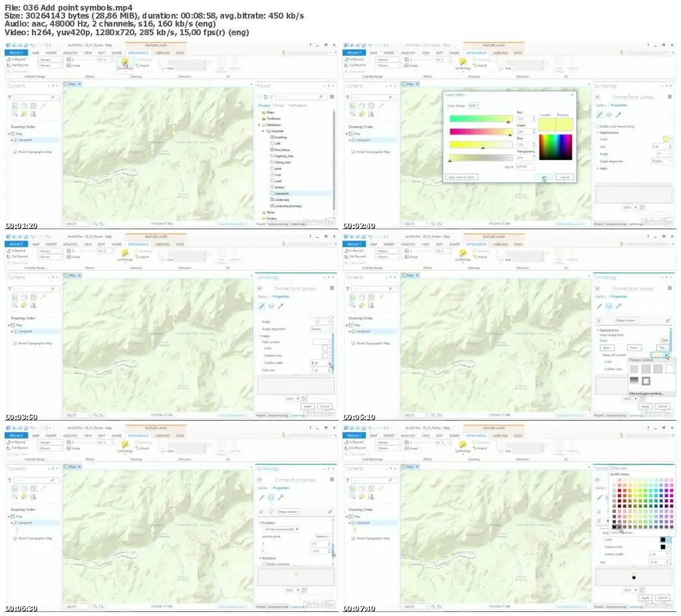The height and width of the screenshot is (616, 681).
Task: Click Structure wrench icon in 00:03:50 Symbology pane
Action: tap(281, 306)
